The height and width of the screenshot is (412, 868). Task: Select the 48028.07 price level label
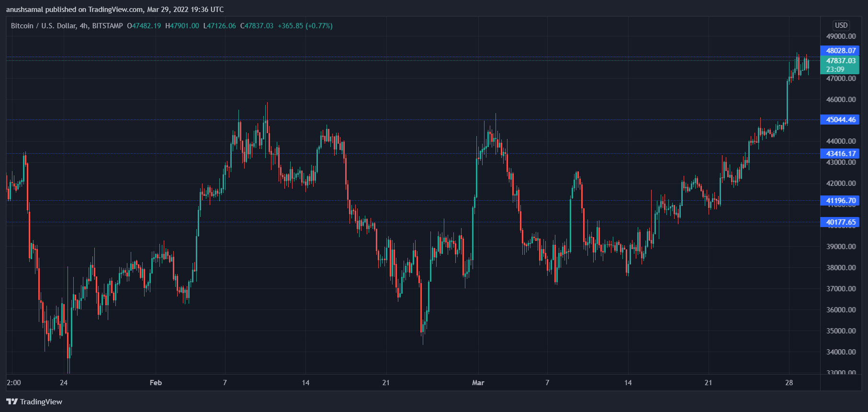point(840,50)
